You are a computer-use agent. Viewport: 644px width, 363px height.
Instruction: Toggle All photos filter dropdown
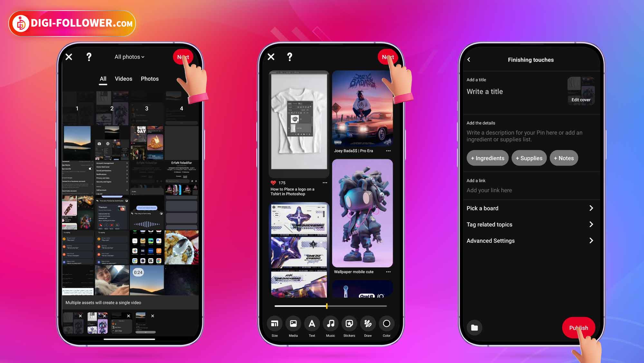pyautogui.click(x=129, y=57)
